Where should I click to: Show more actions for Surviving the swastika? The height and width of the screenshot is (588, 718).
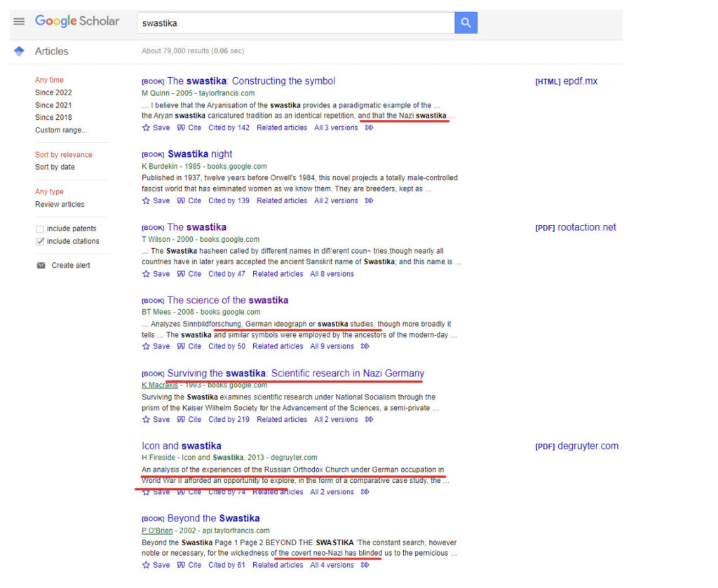370,420
